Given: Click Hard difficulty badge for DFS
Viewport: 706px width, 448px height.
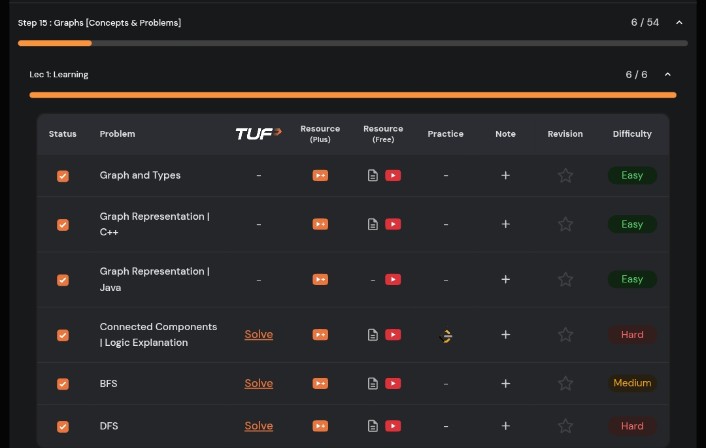Looking at the screenshot, I should click(632, 425).
